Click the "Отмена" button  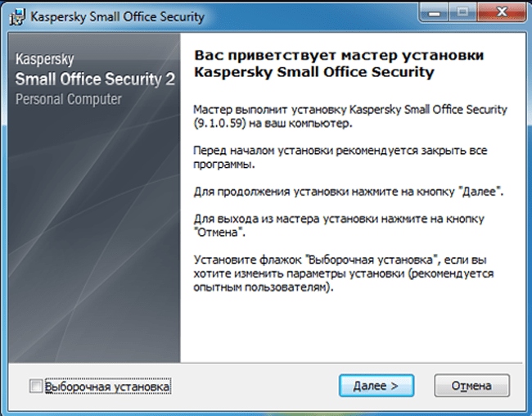pyautogui.click(x=471, y=385)
